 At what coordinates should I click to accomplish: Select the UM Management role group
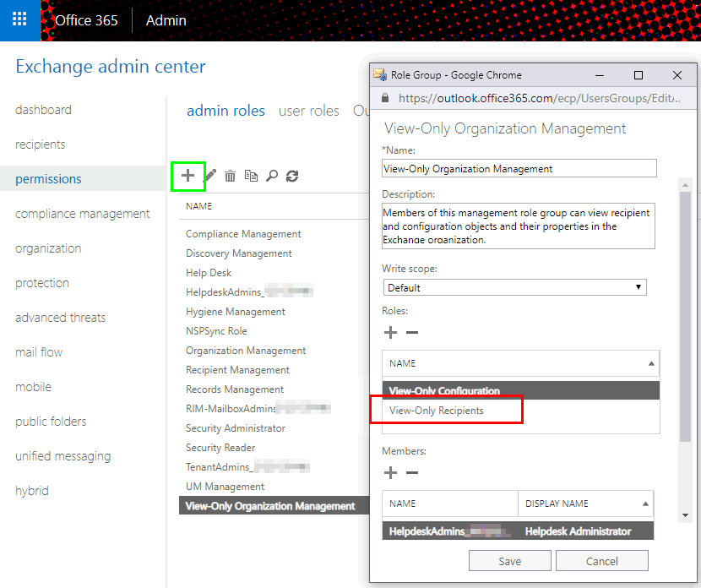(225, 487)
